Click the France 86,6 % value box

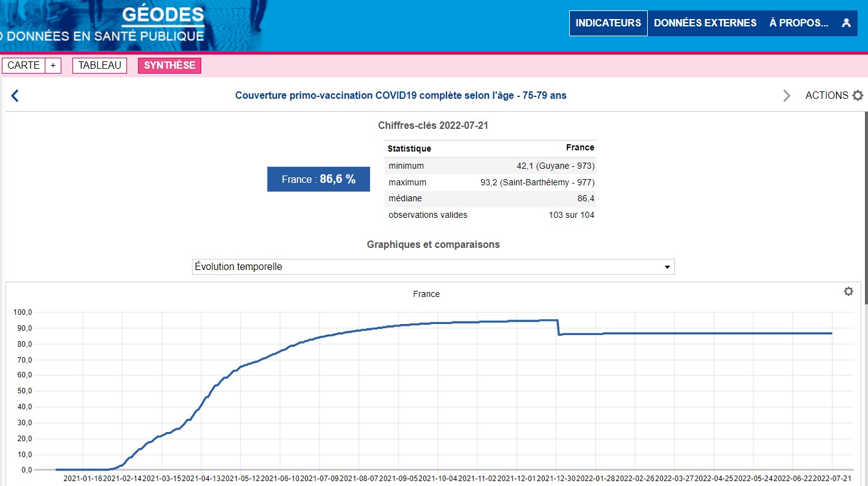[318, 179]
